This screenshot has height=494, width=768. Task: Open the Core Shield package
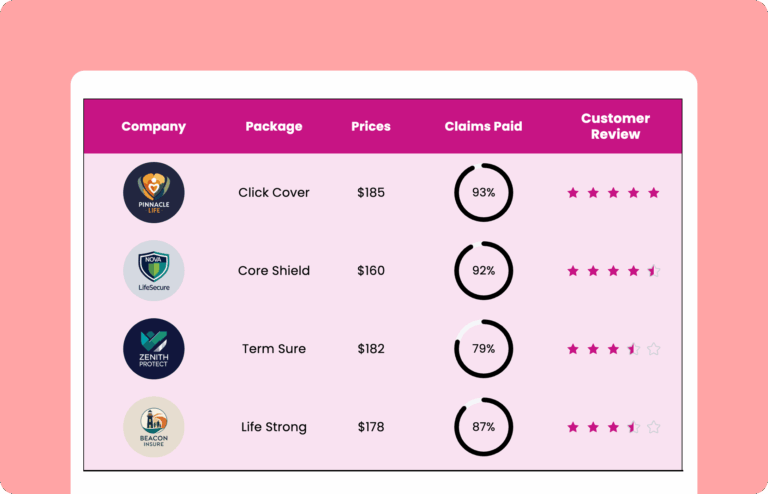tap(274, 271)
